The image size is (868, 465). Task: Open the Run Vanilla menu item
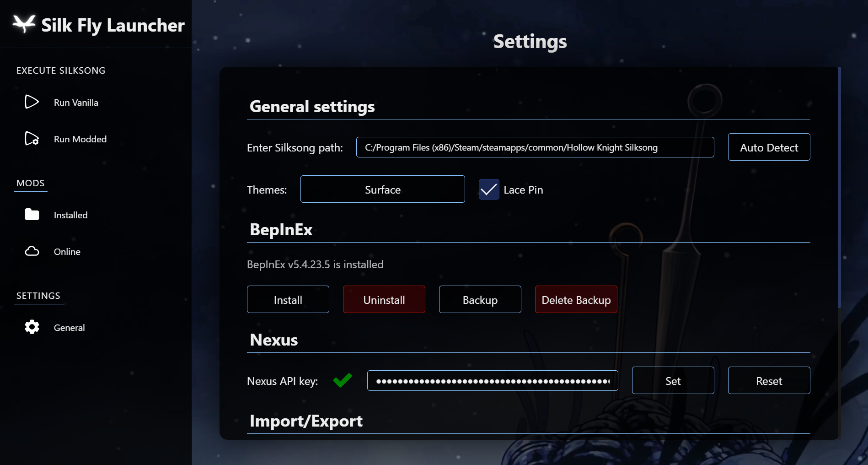pos(76,103)
